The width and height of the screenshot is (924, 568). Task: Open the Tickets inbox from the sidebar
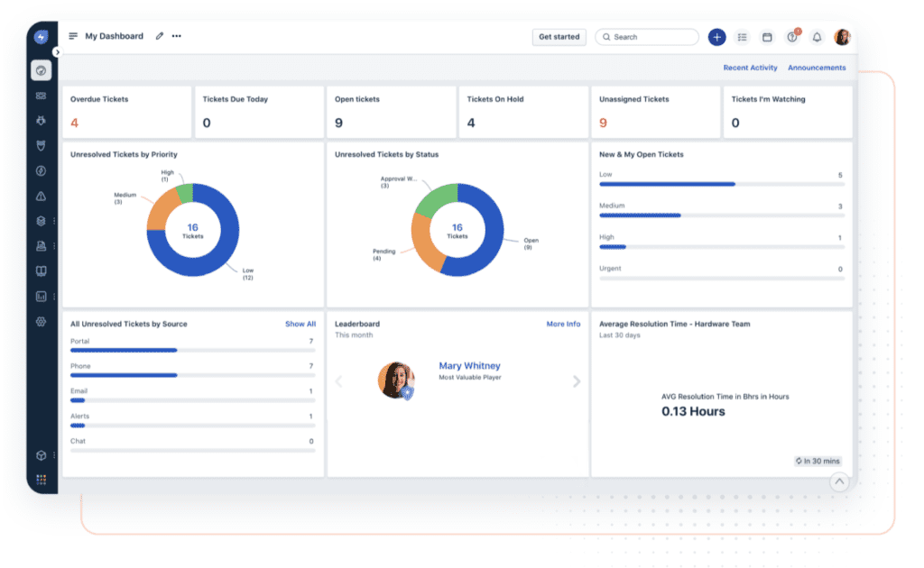[41, 95]
